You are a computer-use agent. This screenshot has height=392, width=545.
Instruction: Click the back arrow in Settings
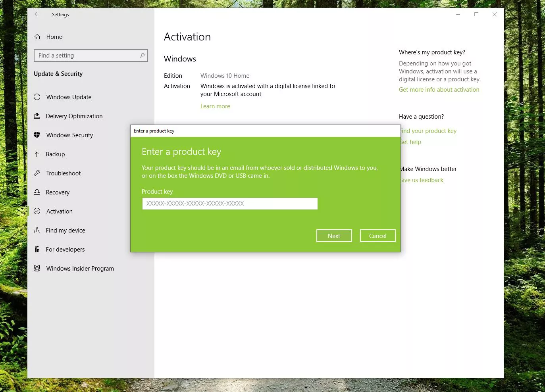click(x=37, y=14)
